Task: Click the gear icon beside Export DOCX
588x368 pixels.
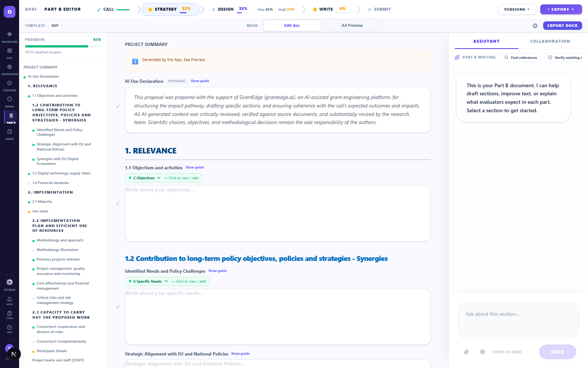Action: (x=535, y=26)
